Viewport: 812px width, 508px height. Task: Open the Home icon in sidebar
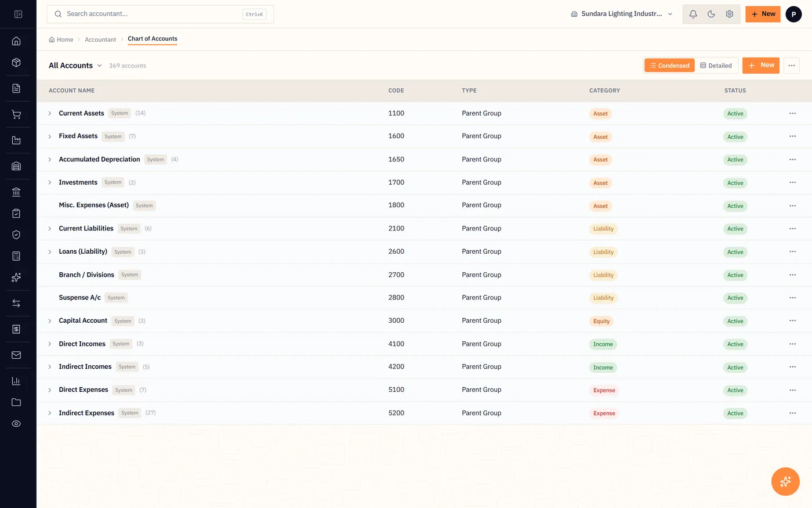pyautogui.click(x=16, y=41)
